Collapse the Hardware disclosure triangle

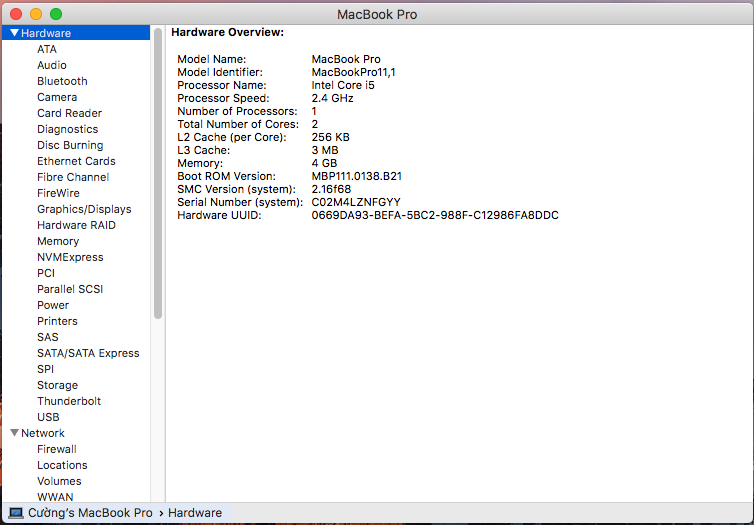pos(14,33)
